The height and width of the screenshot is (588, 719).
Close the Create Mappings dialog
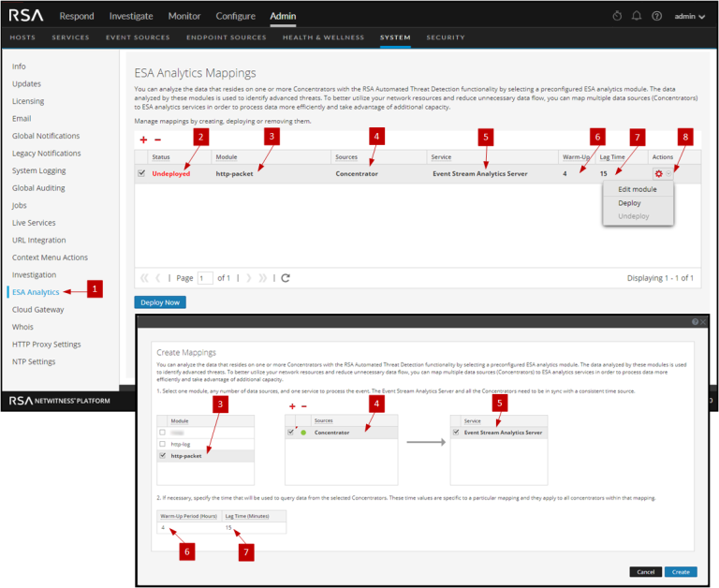703,322
